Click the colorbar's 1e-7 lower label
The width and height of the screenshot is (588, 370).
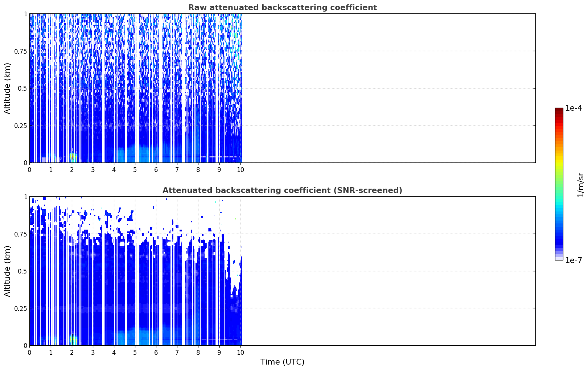tap(573, 260)
